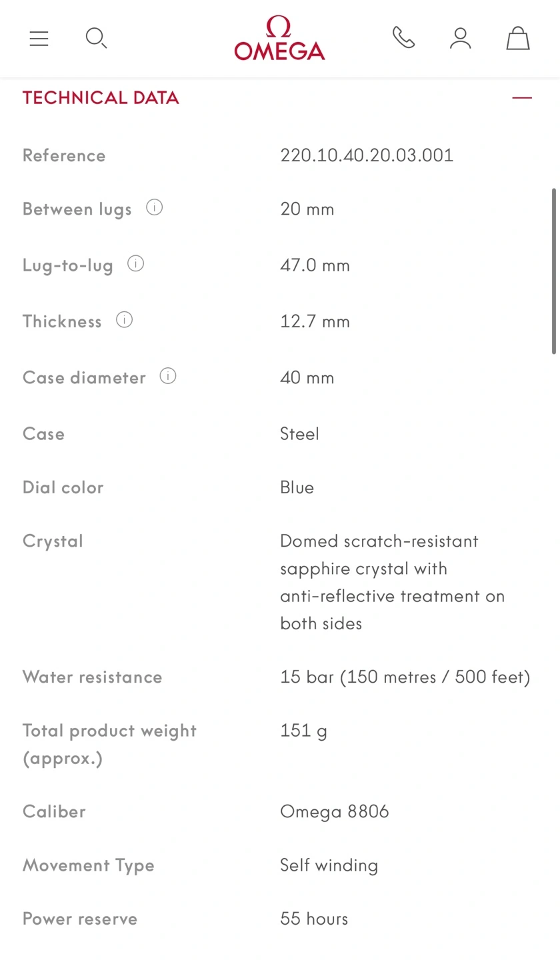
Task: Click the 55 hours power reserve value
Action: point(314,919)
